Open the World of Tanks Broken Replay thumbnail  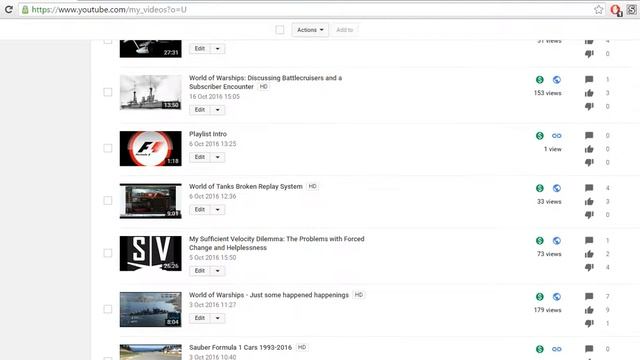tap(151, 201)
